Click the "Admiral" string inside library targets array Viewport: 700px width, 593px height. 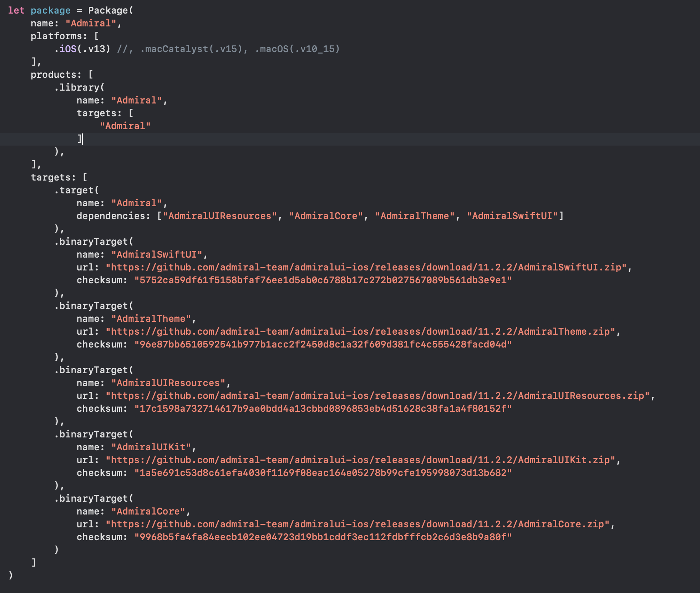coord(125,126)
